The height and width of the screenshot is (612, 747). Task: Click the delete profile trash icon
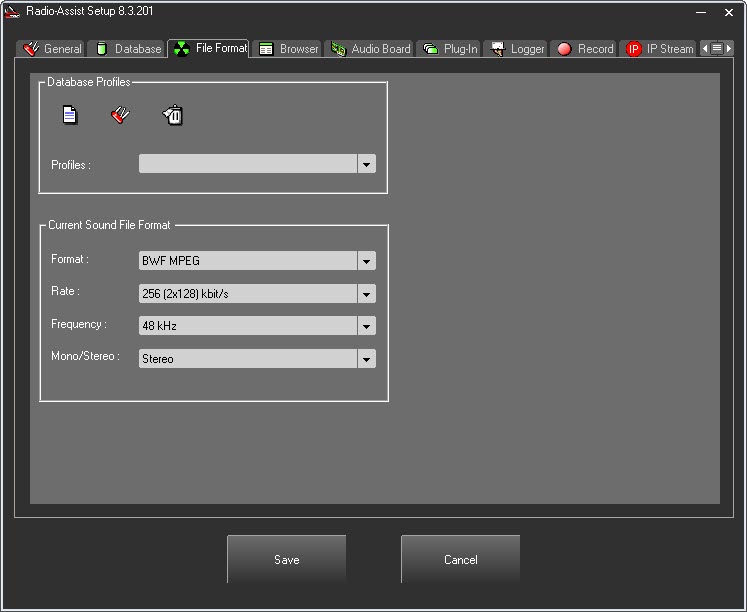click(x=173, y=116)
